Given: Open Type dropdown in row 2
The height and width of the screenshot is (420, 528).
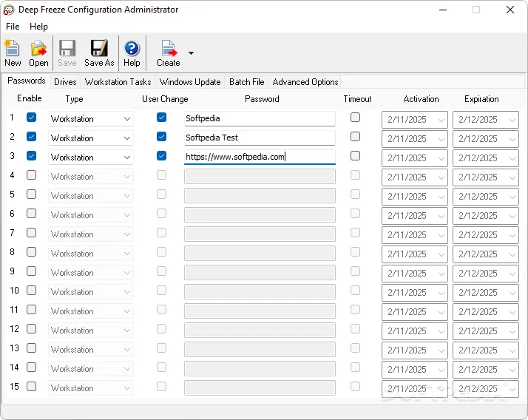Looking at the screenshot, I should click(x=90, y=138).
